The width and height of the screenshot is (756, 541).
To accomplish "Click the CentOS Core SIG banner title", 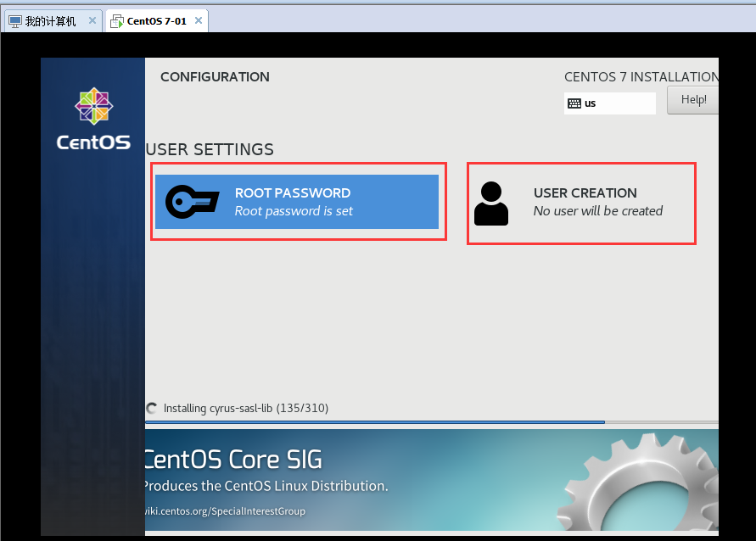I will 233,459.
